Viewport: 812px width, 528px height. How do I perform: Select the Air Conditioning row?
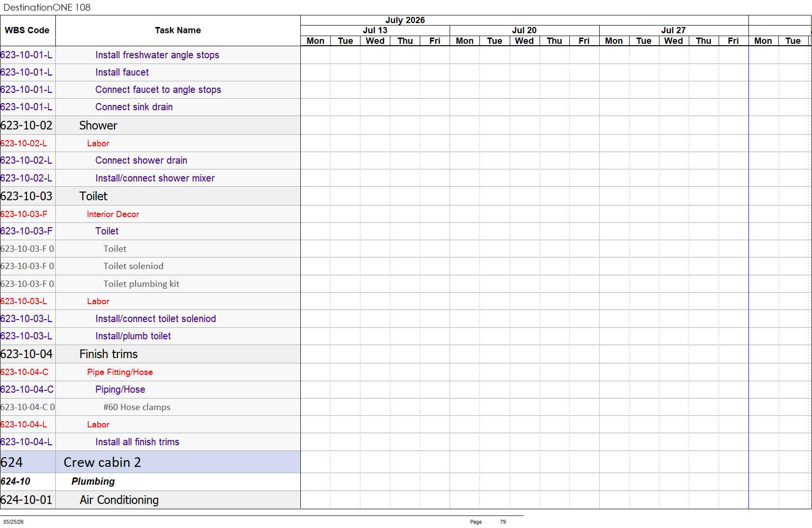119,500
